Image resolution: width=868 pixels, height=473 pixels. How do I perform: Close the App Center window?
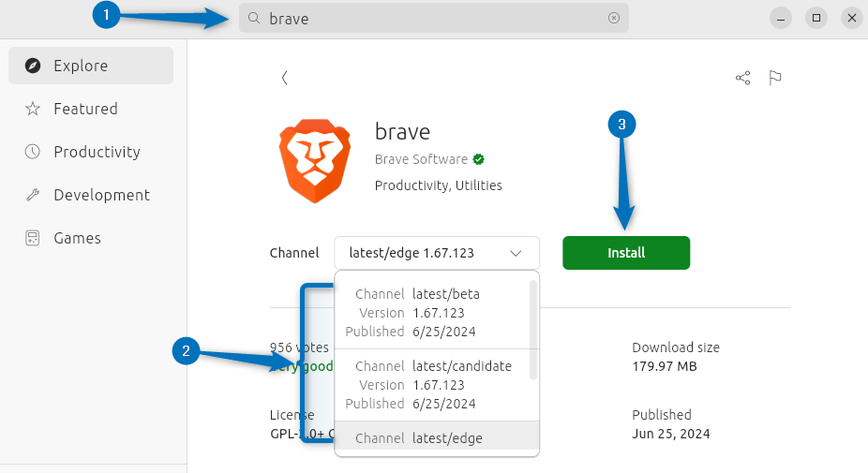(851, 18)
